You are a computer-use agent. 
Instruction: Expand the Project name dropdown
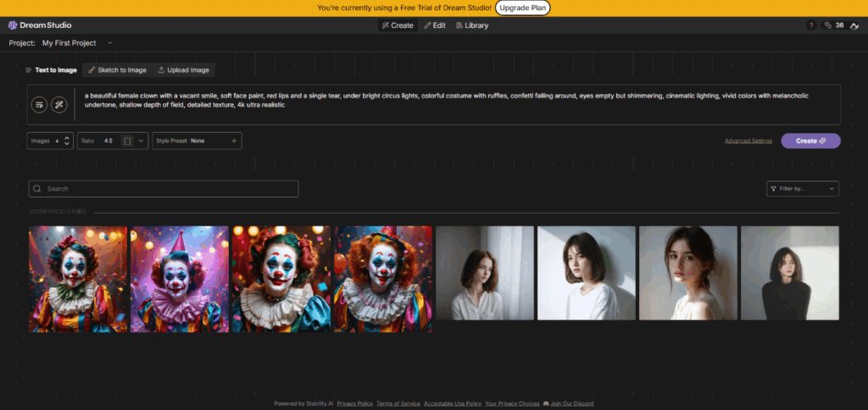[109, 42]
